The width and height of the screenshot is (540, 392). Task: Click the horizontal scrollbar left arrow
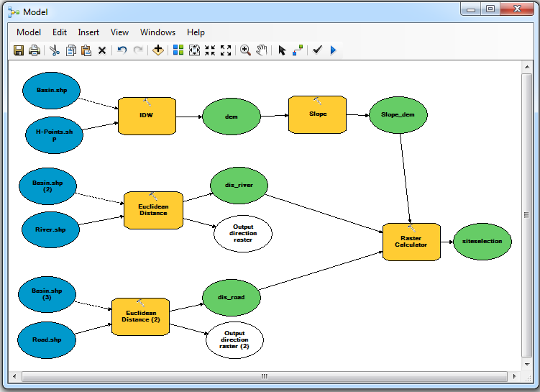click(14, 376)
